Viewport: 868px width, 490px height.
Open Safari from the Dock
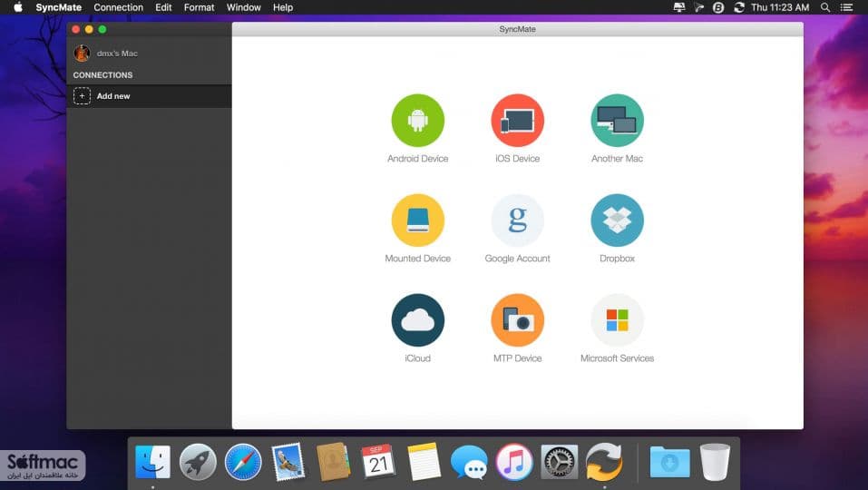point(243,462)
